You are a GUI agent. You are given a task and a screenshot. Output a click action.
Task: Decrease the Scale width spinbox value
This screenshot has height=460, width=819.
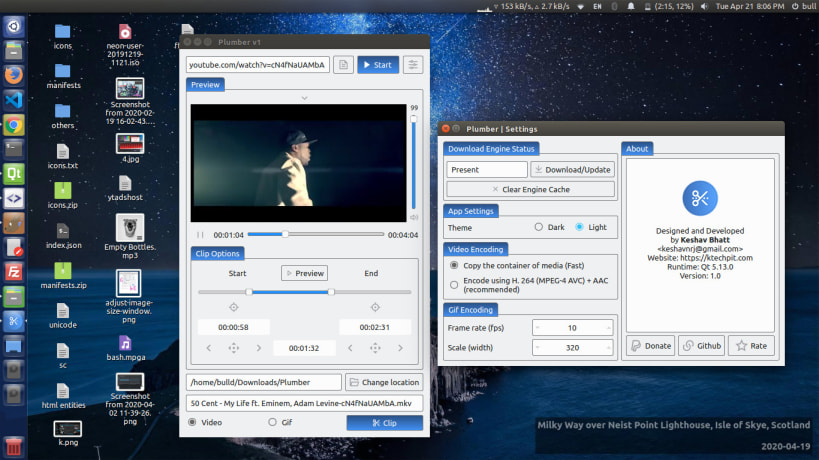click(540, 349)
